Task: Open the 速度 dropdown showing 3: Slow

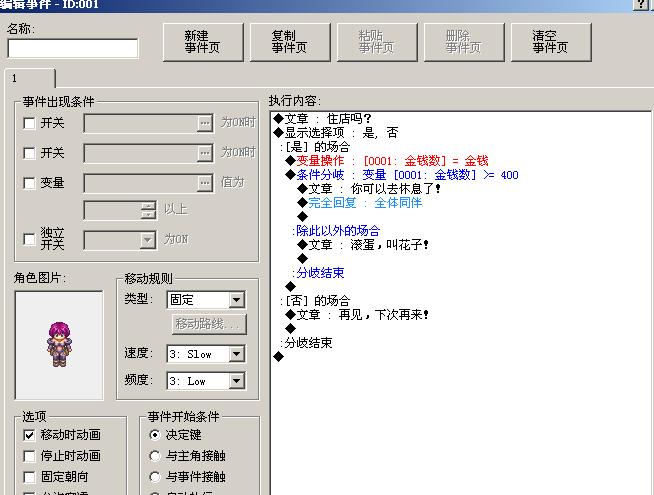Action: click(236, 354)
